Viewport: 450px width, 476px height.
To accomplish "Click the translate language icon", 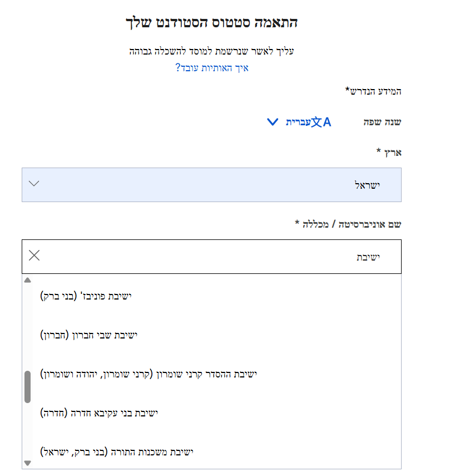I will coord(320,122).
